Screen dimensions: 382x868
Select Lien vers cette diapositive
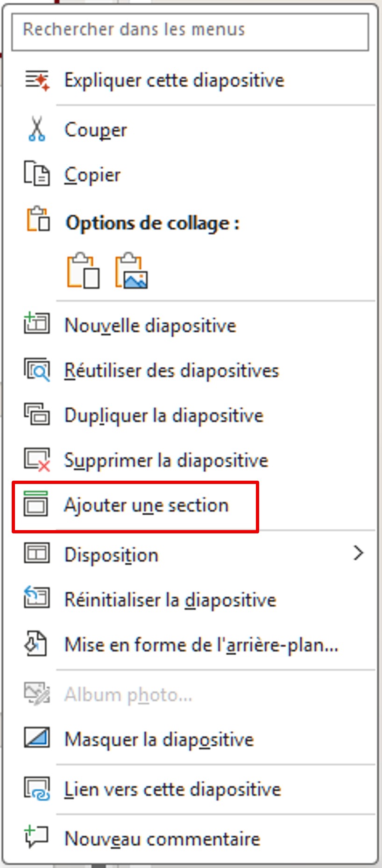coord(172,789)
